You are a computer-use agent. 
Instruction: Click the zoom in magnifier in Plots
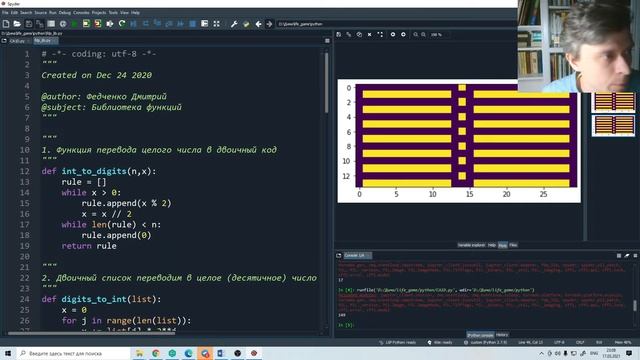pyautogui.click(x=424, y=35)
